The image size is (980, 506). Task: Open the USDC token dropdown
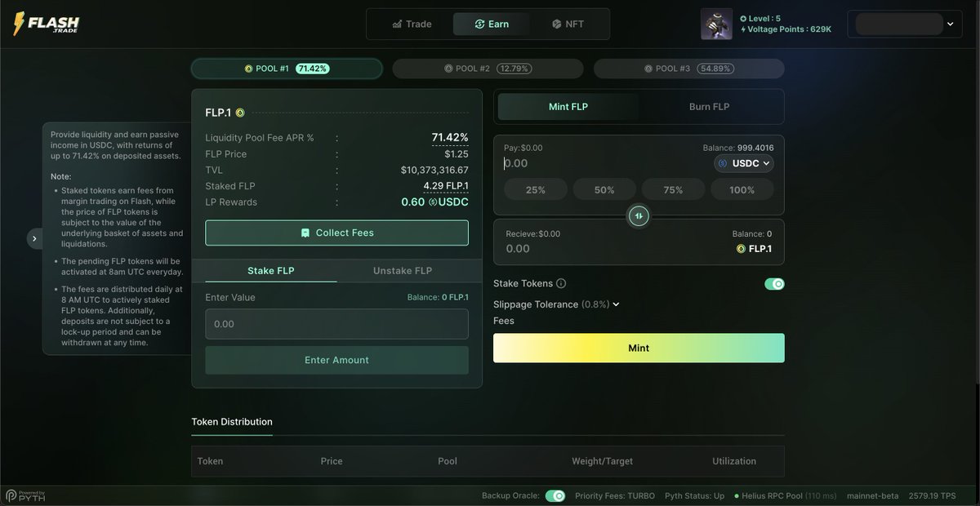[x=744, y=163]
